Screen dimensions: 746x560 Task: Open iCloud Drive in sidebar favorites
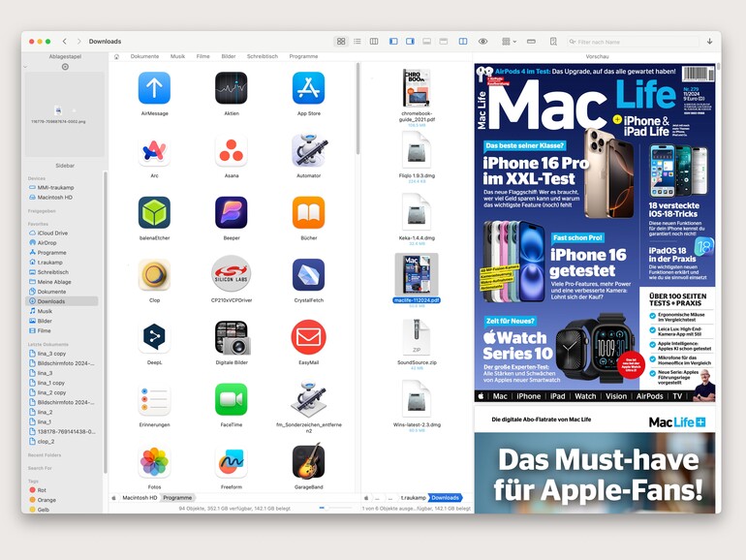[x=53, y=233]
